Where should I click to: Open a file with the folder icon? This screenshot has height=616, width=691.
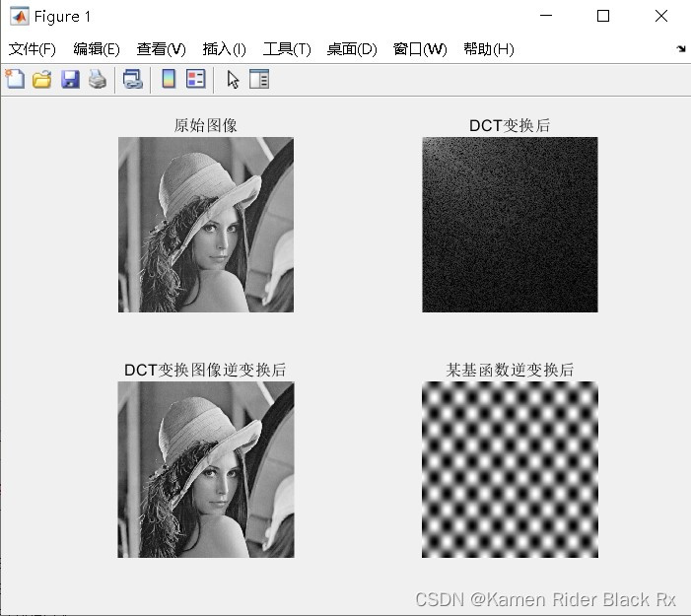pos(42,80)
